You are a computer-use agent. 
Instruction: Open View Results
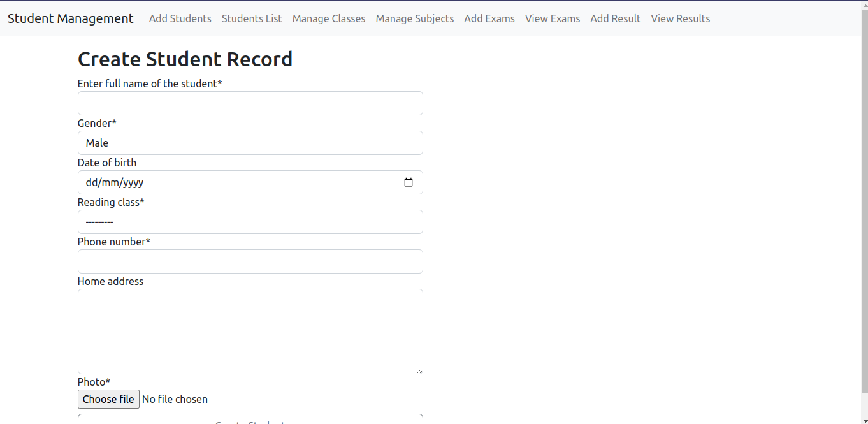[x=680, y=18]
